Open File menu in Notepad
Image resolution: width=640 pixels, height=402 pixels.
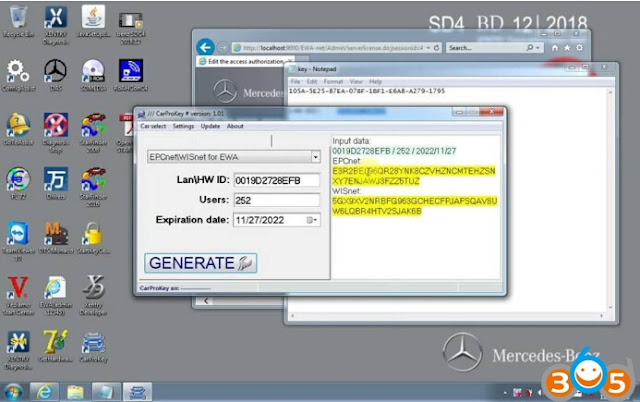pyautogui.click(x=295, y=82)
